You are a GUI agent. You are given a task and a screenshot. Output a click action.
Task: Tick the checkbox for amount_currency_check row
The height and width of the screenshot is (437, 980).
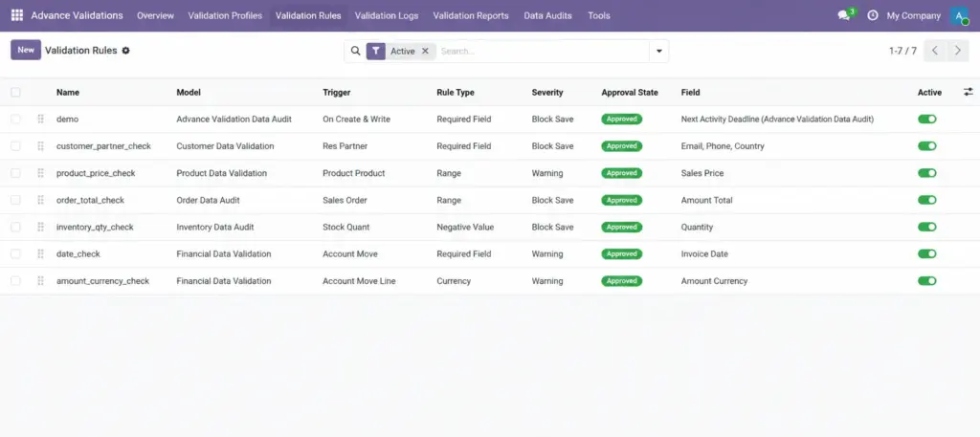tap(15, 281)
